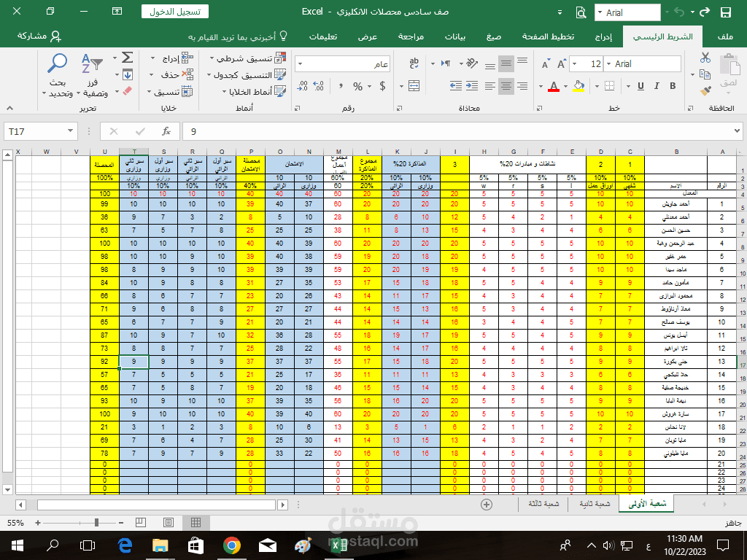This screenshot has width=747, height=560.
Task: Open Find and Select magnifier
Action: coord(58,75)
